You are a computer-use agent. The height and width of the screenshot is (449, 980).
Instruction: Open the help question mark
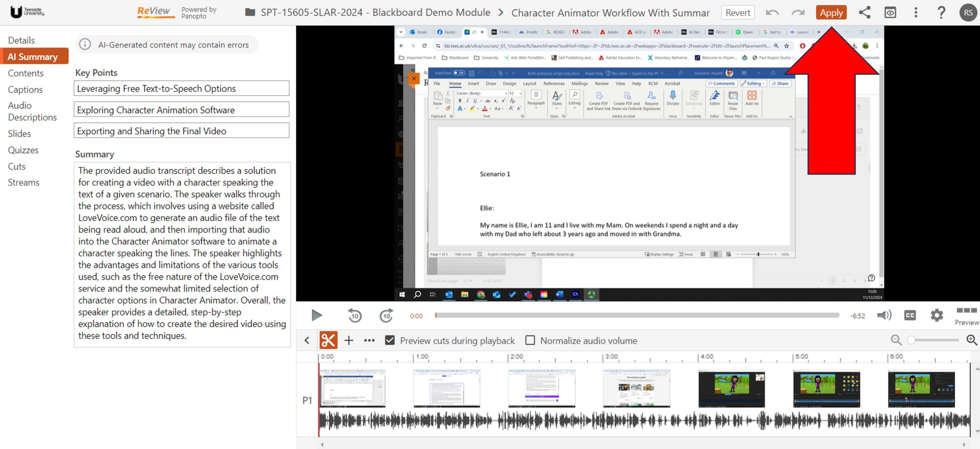point(941,13)
